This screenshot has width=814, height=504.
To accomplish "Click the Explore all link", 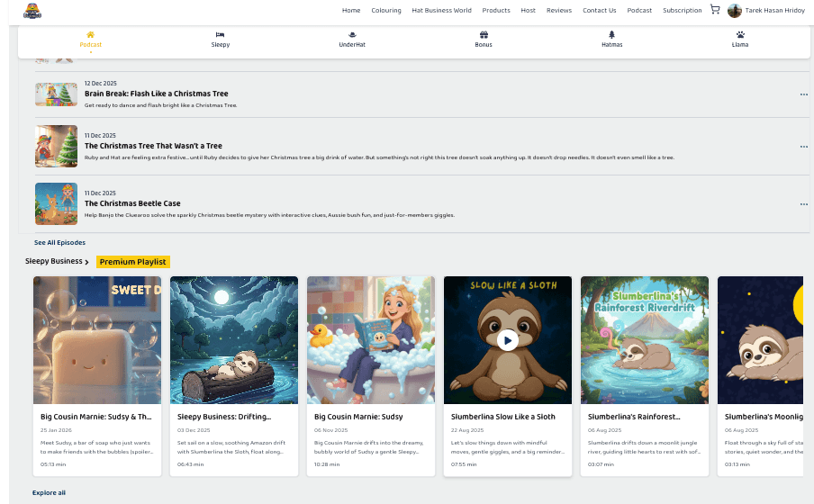I will [x=49, y=492].
